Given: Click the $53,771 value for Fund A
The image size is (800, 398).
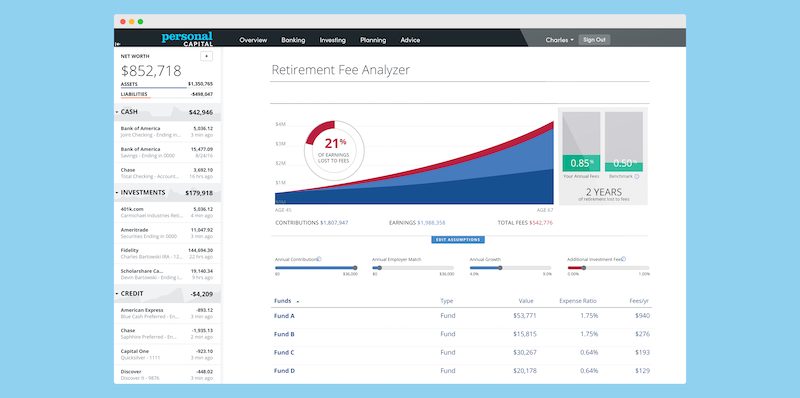Looking at the screenshot, I should coord(524,316).
